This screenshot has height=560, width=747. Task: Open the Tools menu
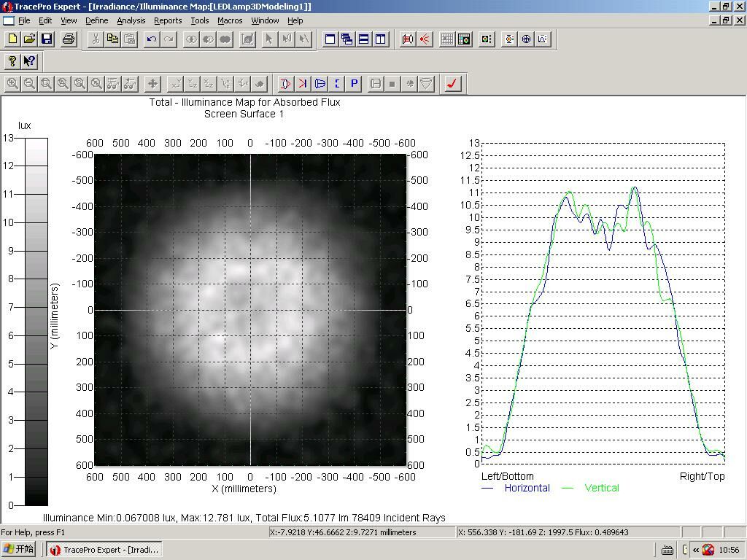click(200, 20)
